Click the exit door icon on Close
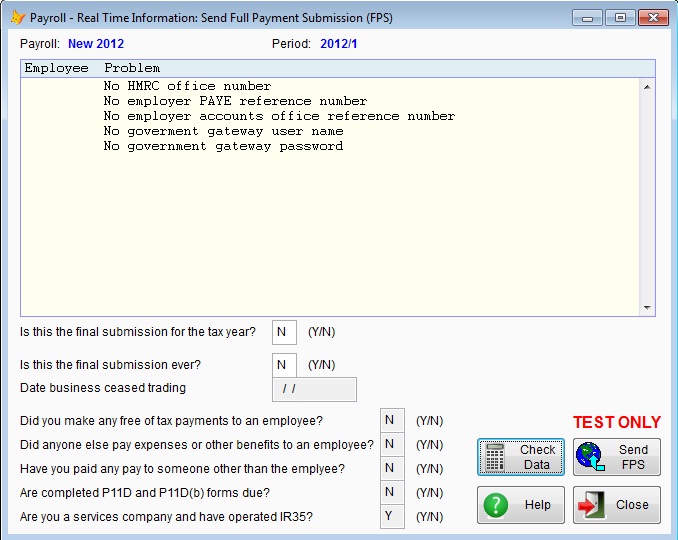The height and width of the screenshot is (540, 678). pos(592,505)
